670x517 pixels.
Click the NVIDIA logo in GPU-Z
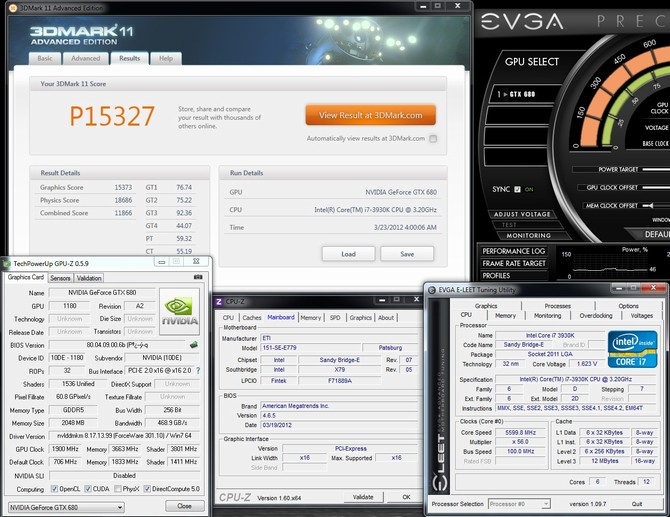(179, 311)
